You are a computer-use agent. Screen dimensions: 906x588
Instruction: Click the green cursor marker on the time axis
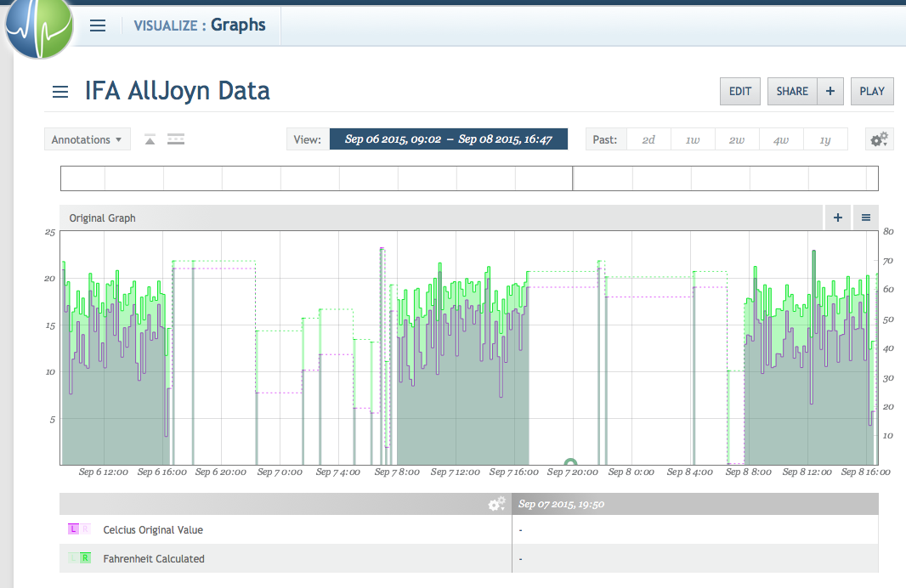point(570,462)
